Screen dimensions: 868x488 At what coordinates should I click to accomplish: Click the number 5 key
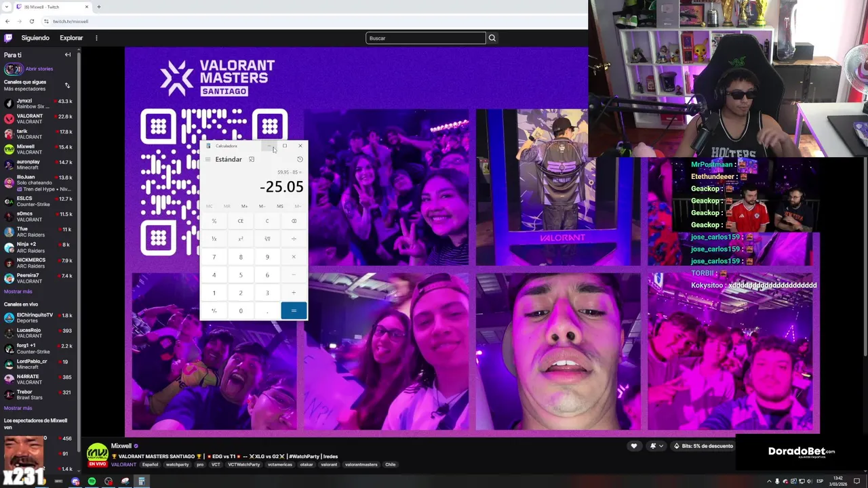(241, 274)
